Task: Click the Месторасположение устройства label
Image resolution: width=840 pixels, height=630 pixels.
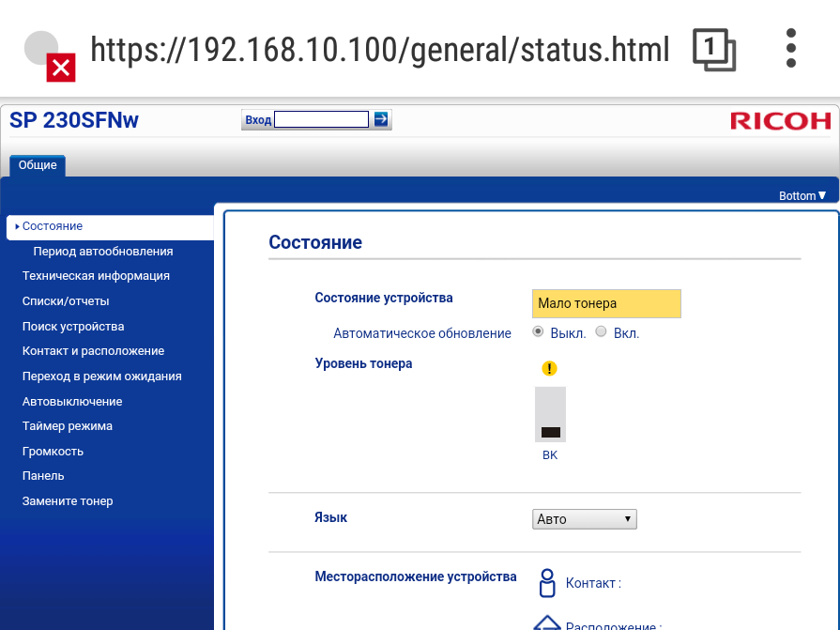Action: tap(416, 576)
